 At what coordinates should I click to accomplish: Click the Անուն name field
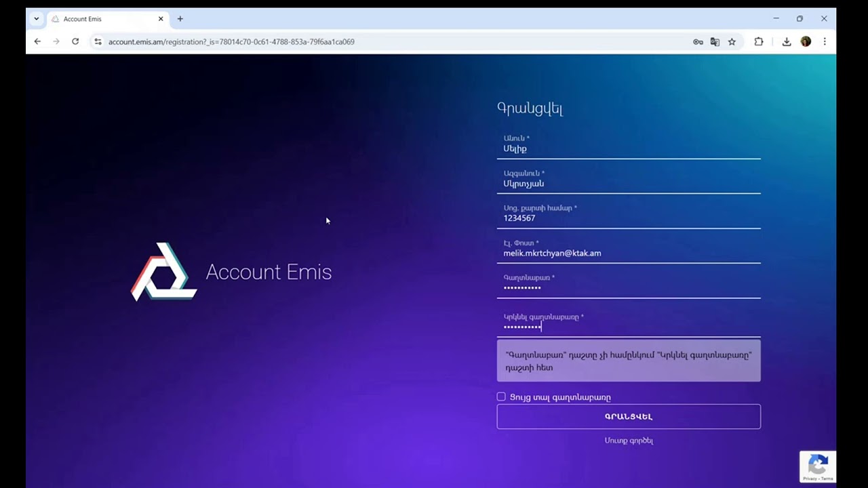click(629, 145)
